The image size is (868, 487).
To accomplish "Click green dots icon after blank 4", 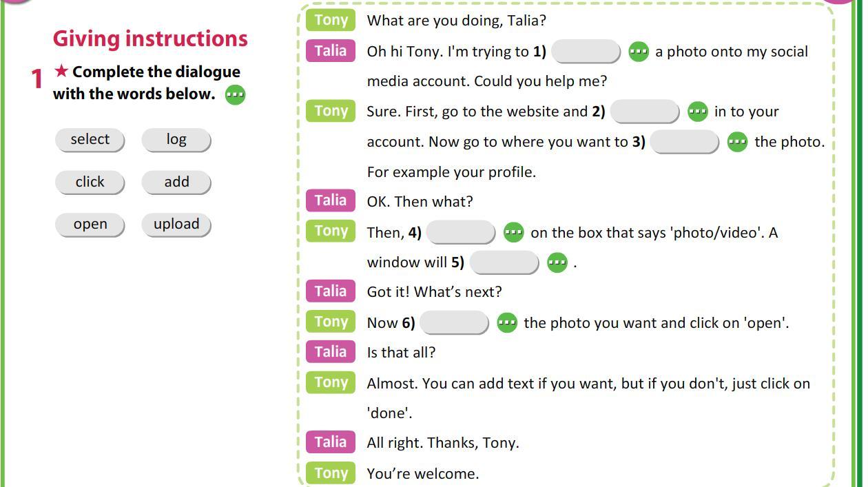I will click(x=513, y=233).
